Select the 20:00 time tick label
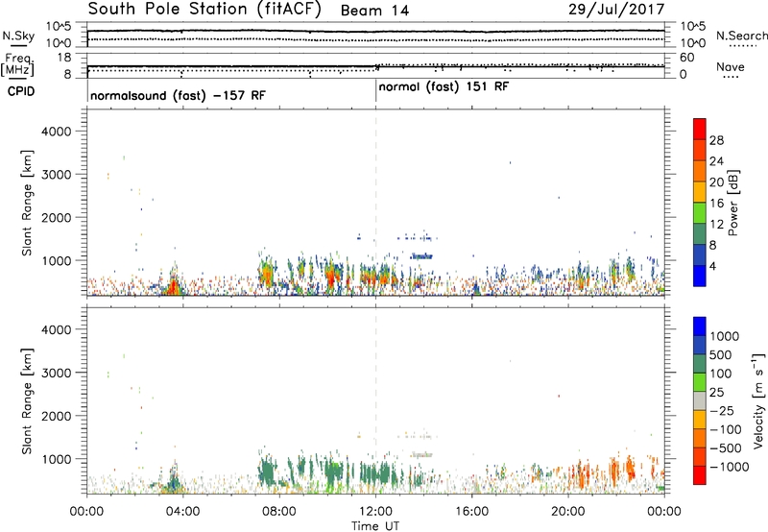The width and height of the screenshot is (768, 532). (568, 512)
